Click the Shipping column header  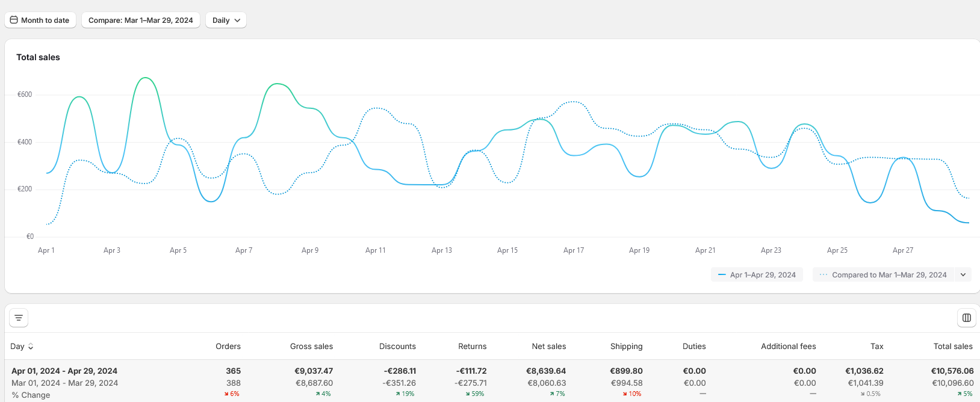(626, 347)
